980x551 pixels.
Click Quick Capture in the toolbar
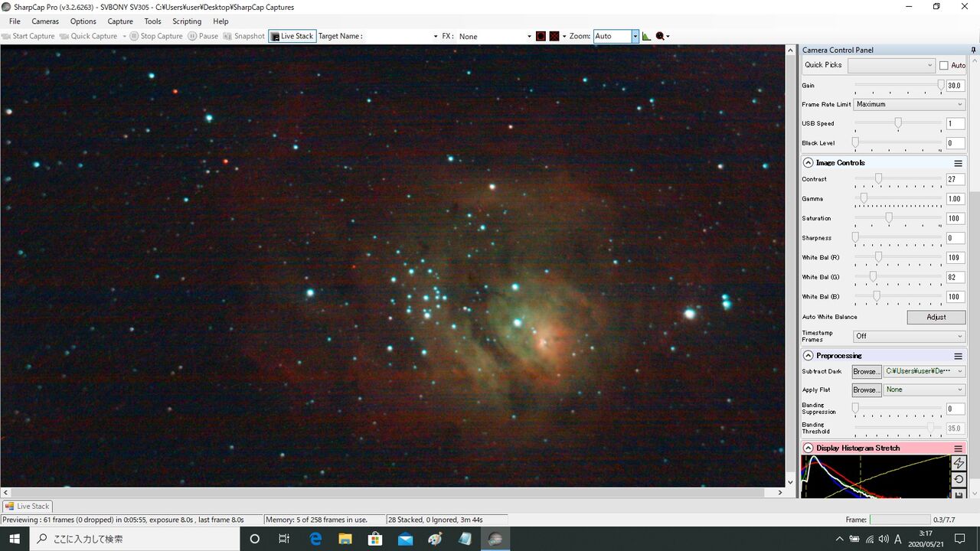point(89,36)
